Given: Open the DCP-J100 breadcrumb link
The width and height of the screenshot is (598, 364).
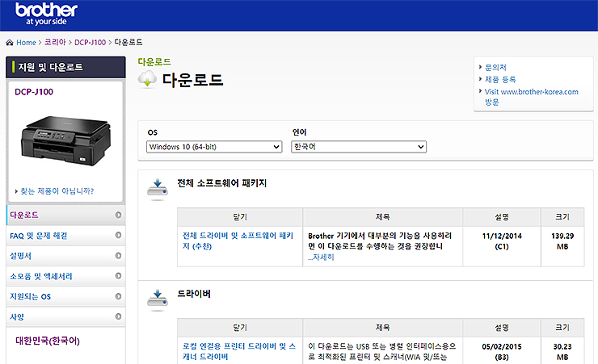Looking at the screenshot, I should [x=90, y=42].
